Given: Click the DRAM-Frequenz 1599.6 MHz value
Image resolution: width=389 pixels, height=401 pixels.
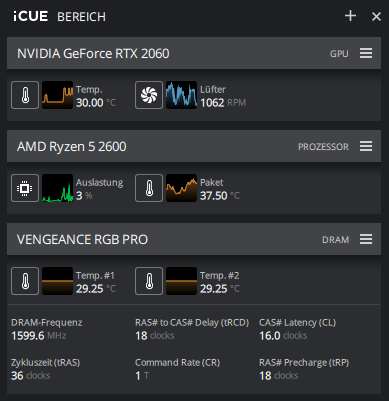Looking at the screenshot, I should click(x=39, y=336).
